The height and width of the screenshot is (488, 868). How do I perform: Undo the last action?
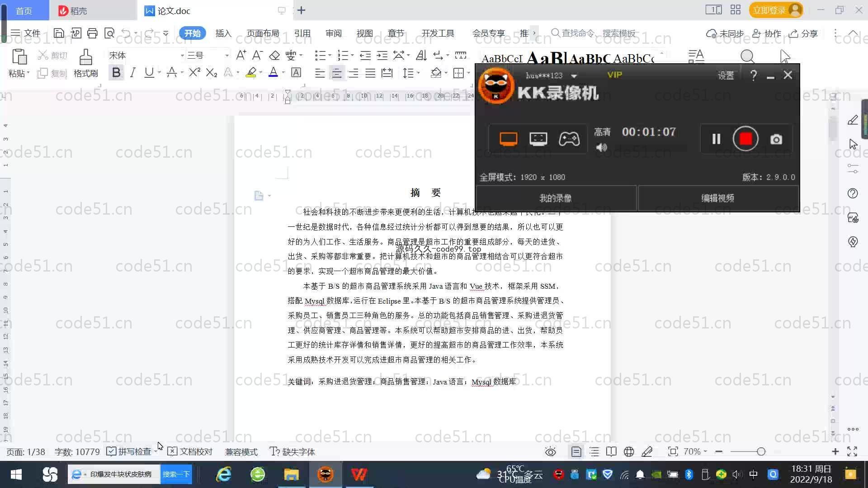[x=126, y=33]
